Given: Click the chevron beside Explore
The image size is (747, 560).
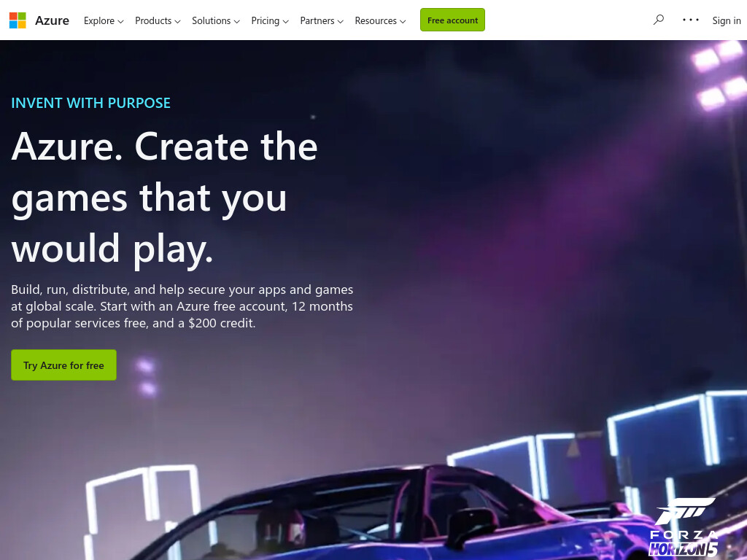Looking at the screenshot, I should point(120,21).
